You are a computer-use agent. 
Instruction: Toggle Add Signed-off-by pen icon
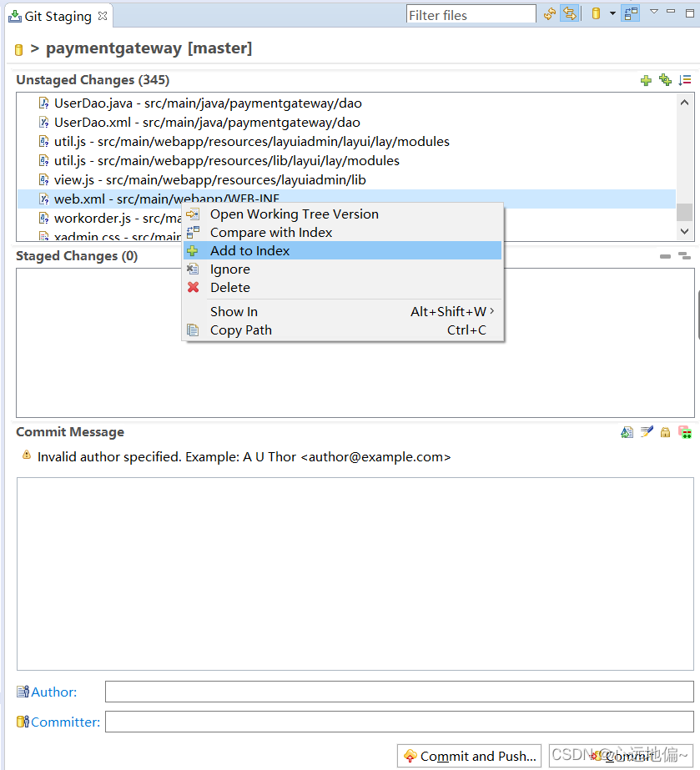pos(647,432)
